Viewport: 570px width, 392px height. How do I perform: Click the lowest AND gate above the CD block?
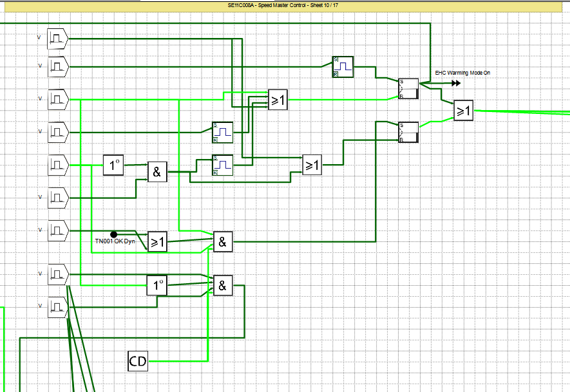coord(223,285)
